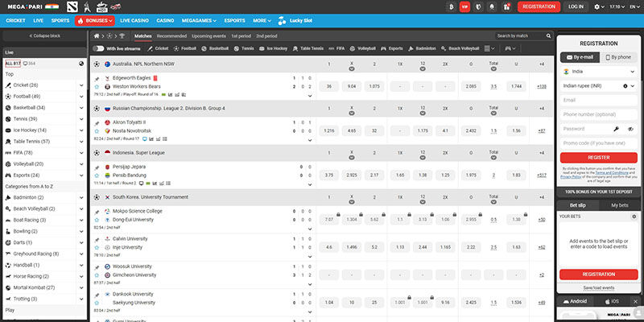The width and height of the screenshot is (644, 322).
Task: Filter live matches by Beach Volleyball
Action: pyautogui.click(x=460, y=48)
